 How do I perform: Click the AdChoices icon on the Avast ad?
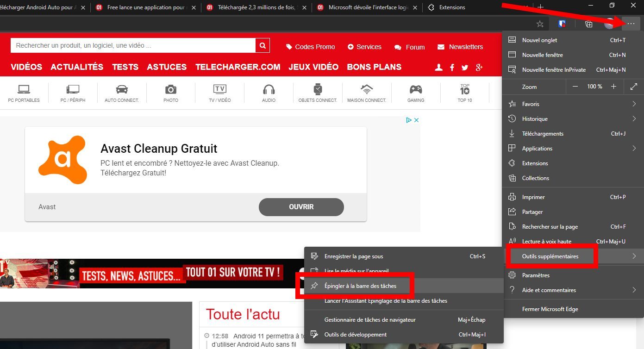pyautogui.click(x=409, y=120)
